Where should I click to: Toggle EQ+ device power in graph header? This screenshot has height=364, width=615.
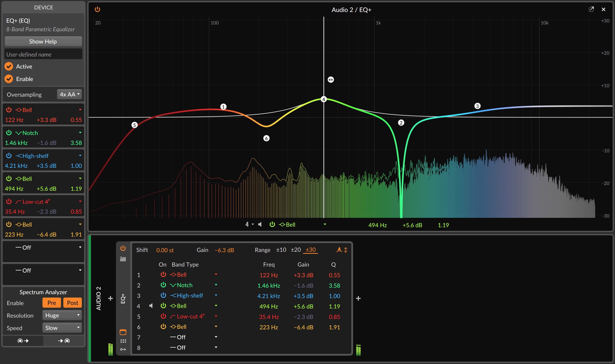coord(97,9)
